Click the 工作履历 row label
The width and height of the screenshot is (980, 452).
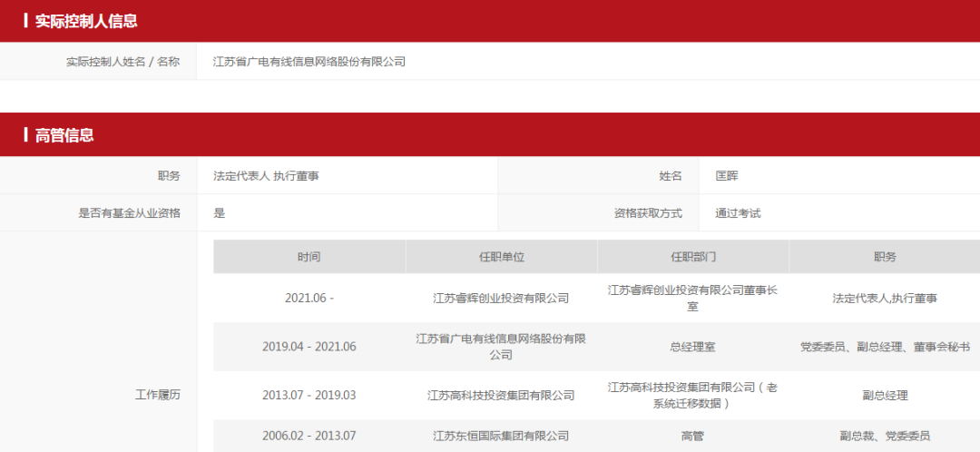pyautogui.click(x=158, y=395)
